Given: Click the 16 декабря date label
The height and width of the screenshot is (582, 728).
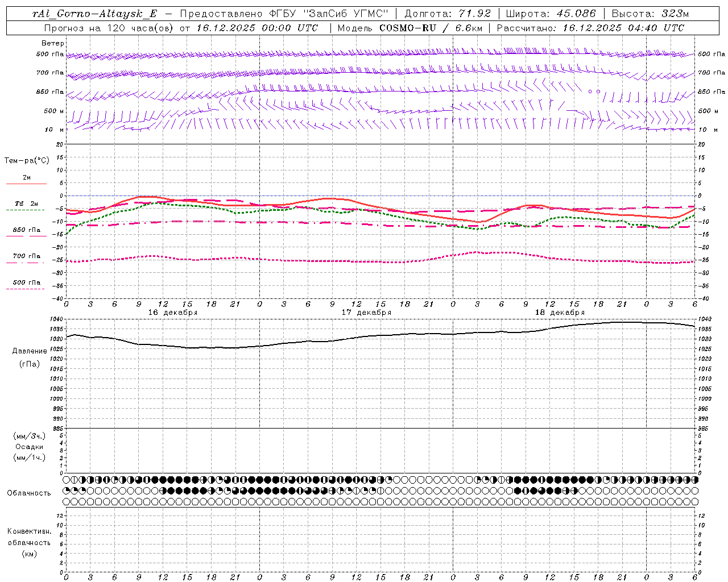Looking at the screenshot, I should [173, 313].
